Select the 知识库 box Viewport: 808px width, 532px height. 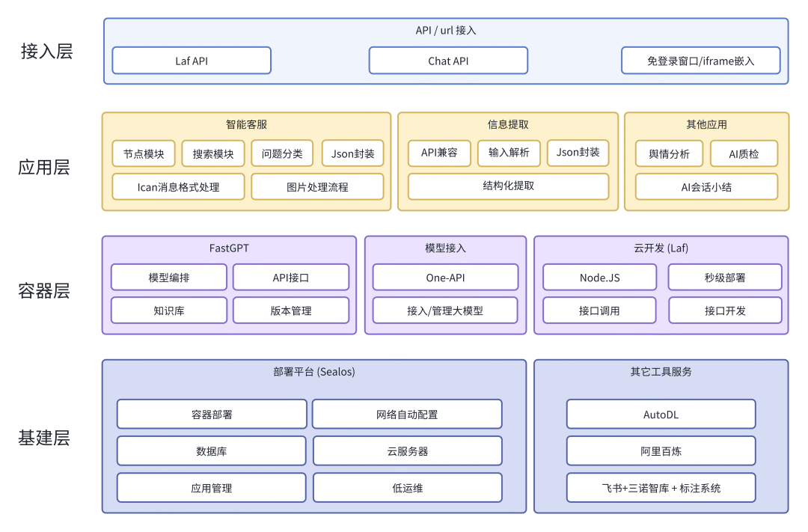(169, 311)
